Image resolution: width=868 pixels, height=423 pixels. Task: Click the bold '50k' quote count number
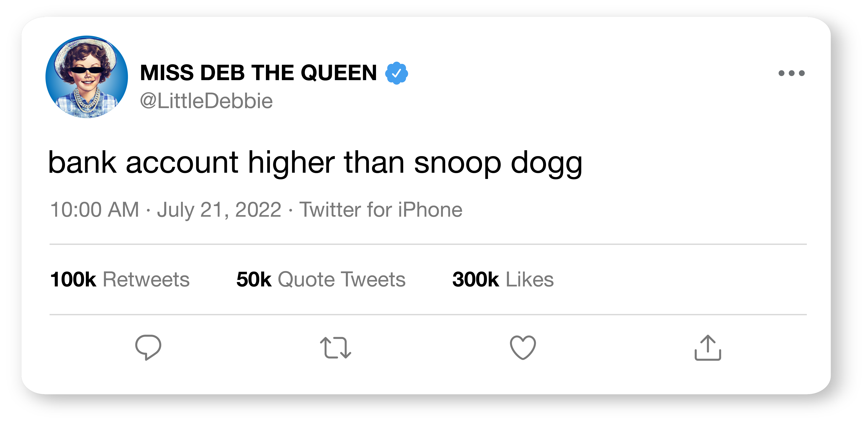pyautogui.click(x=254, y=279)
